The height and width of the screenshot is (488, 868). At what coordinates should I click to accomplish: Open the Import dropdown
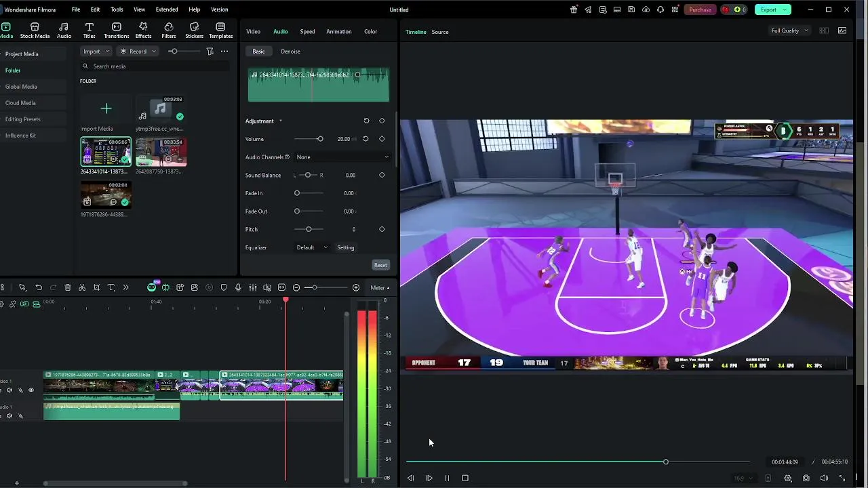pos(95,52)
